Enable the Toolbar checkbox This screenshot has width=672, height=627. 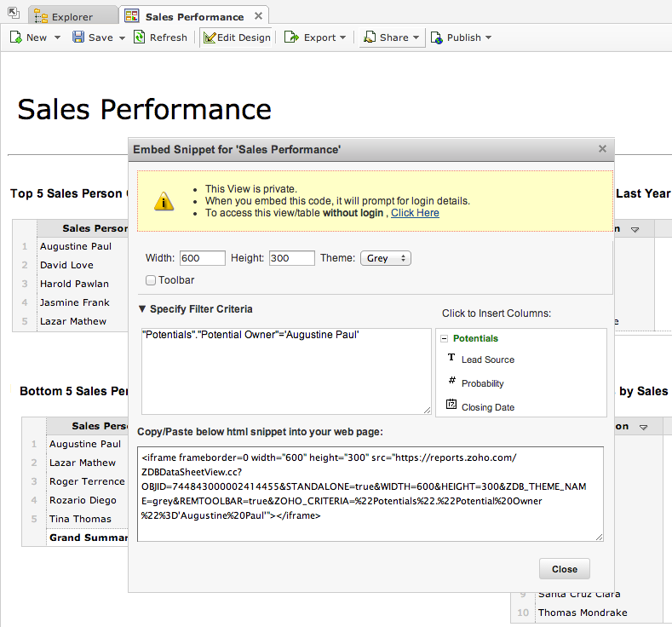point(151,279)
